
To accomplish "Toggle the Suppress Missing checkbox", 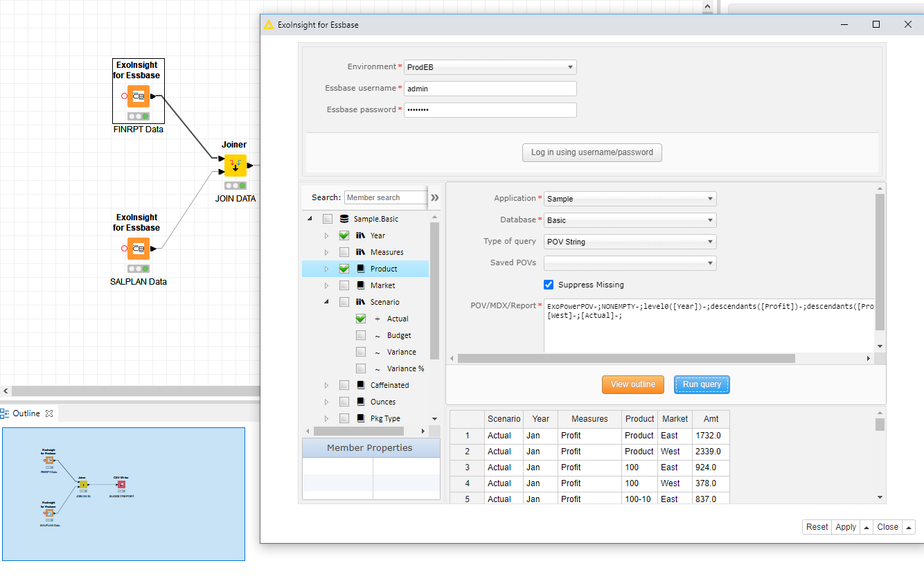I will (x=549, y=285).
